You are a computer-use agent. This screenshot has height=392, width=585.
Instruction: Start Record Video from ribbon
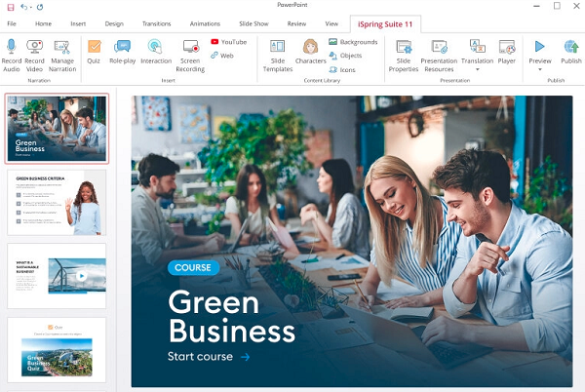click(x=35, y=47)
